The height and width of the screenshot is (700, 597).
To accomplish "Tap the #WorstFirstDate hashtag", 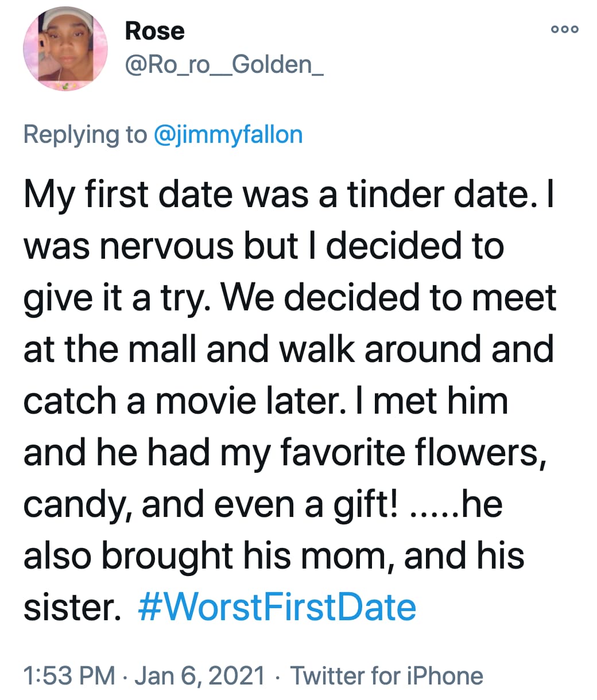I will point(277,608).
